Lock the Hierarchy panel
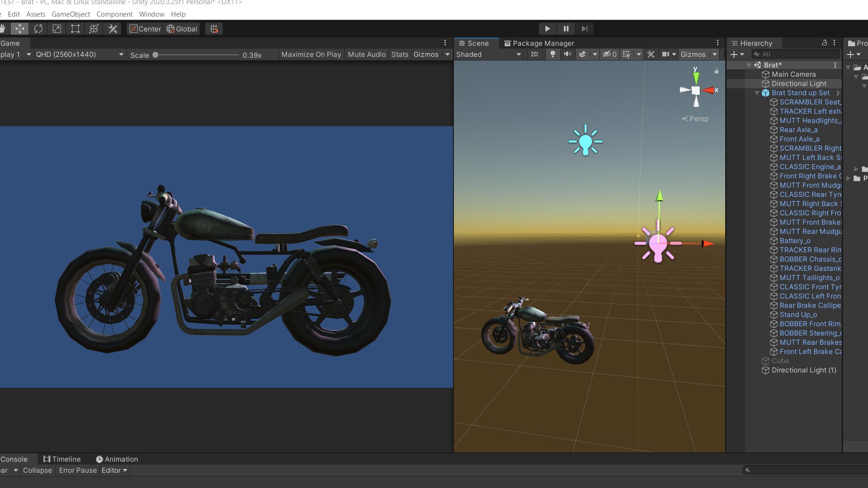The width and height of the screenshot is (868, 488). click(x=824, y=43)
